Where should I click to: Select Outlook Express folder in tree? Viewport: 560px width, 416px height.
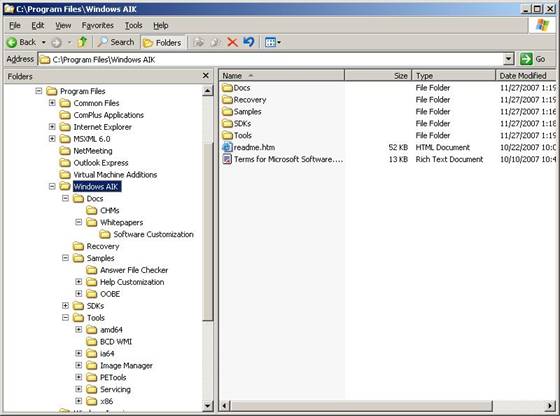(x=101, y=163)
